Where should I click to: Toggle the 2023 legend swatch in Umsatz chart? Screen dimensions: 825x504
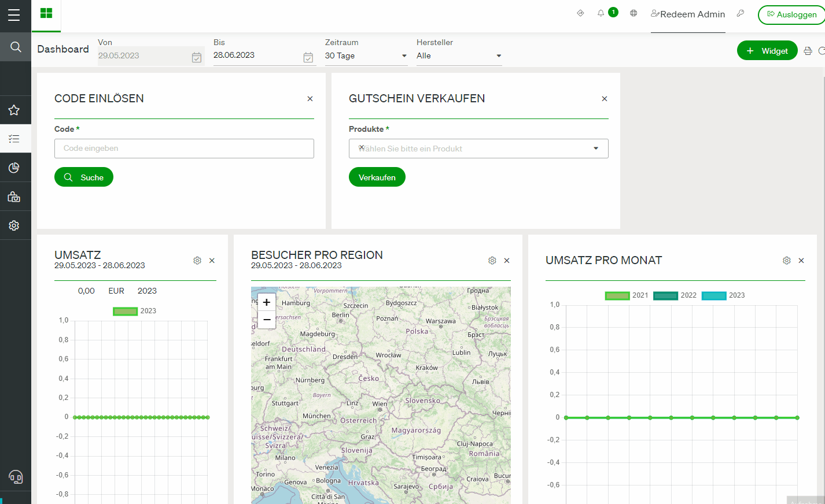125,312
